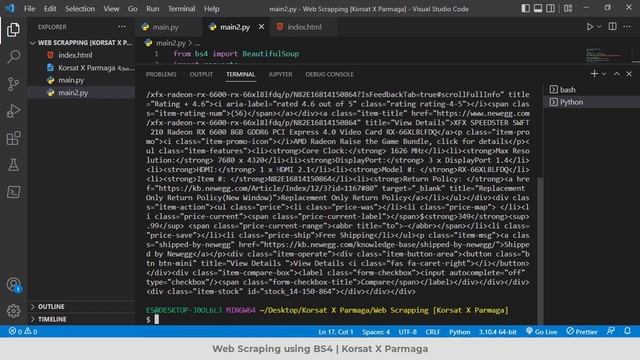Open the Terminal menu
This screenshot has height=360, width=640.
[181, 9]
